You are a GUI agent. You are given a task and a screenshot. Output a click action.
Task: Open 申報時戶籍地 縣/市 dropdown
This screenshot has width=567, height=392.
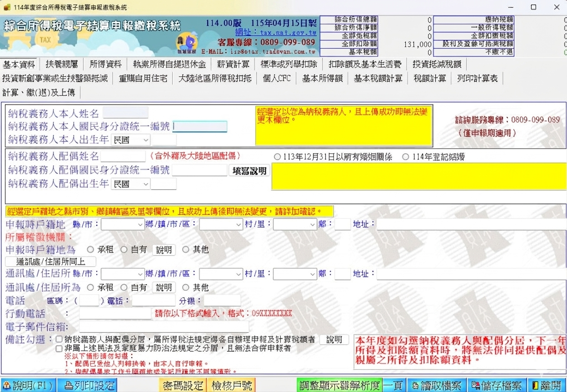click(x=123, y=224)
